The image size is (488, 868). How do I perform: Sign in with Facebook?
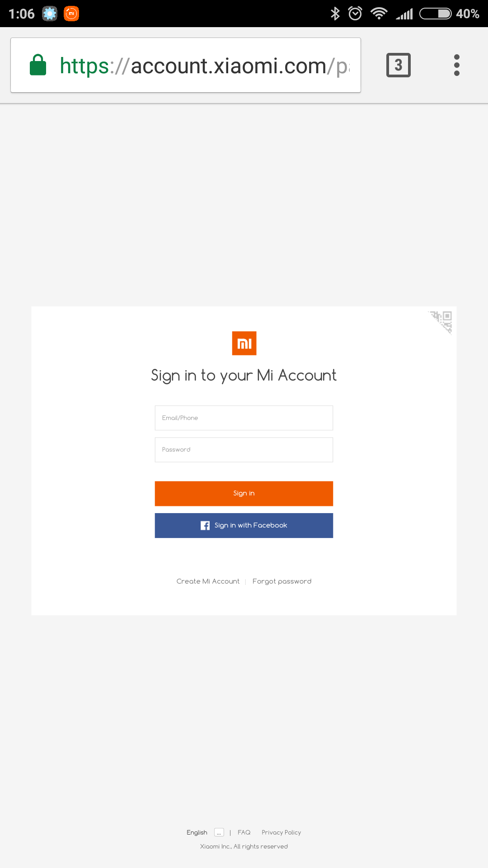tap(244, 525)
